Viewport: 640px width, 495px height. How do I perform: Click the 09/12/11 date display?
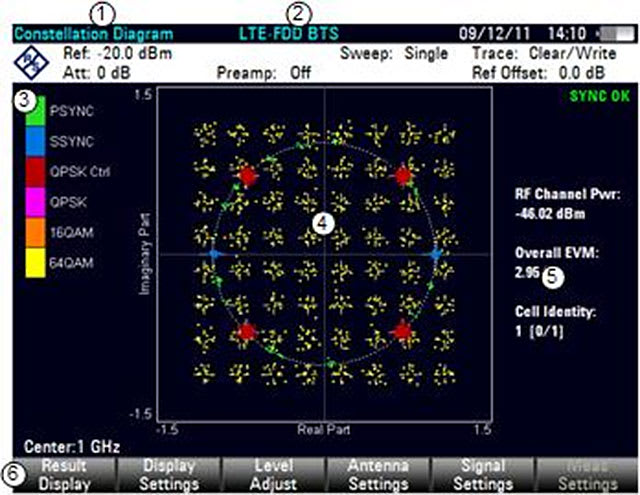[x=494, y=34]
